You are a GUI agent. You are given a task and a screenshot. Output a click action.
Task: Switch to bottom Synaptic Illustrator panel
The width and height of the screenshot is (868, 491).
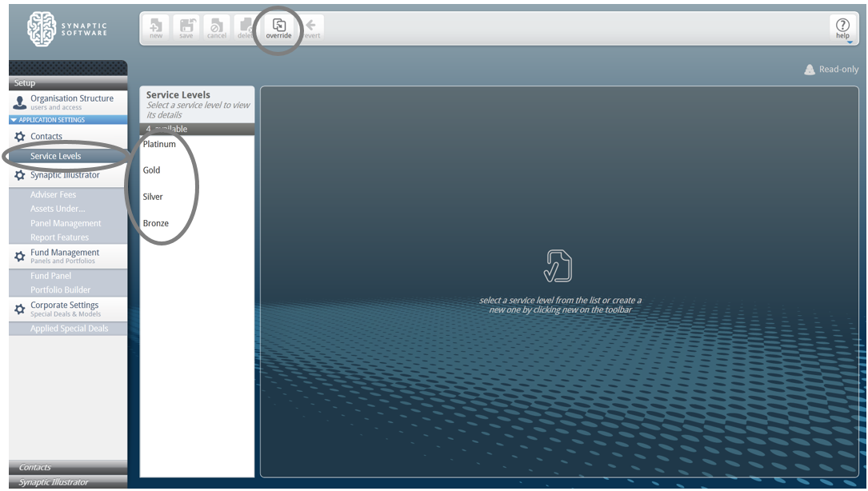pyautogui.click(x=68, y=482)
